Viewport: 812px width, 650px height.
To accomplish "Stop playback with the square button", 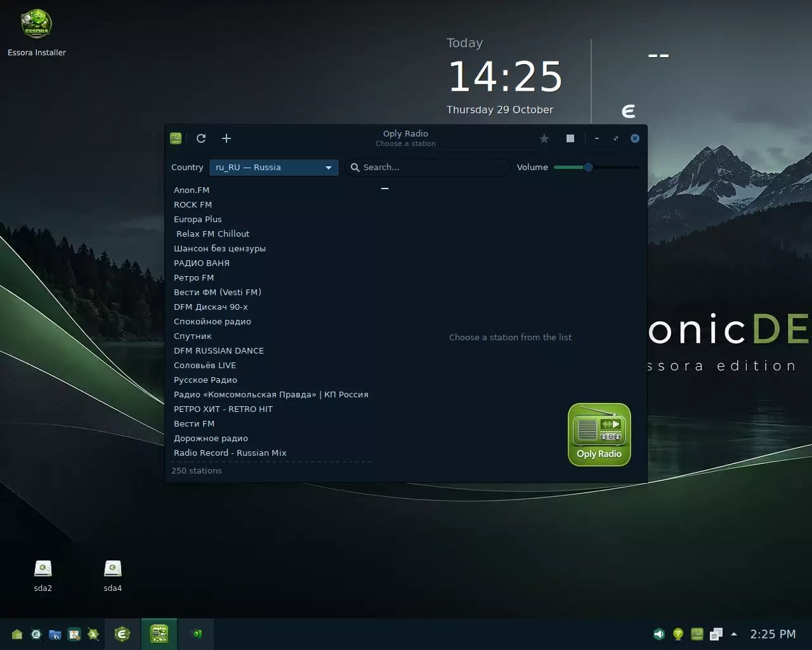I will [570, 138].
